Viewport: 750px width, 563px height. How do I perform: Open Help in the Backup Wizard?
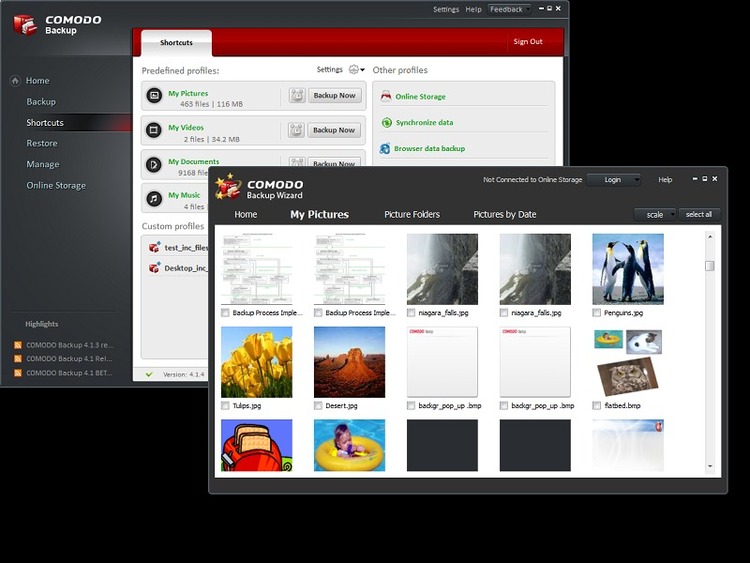pos(665,180)
